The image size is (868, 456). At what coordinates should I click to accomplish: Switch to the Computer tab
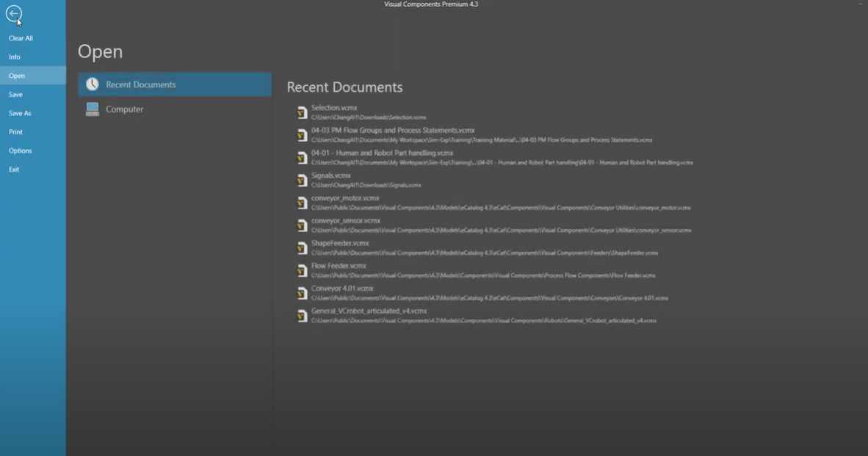125,109
